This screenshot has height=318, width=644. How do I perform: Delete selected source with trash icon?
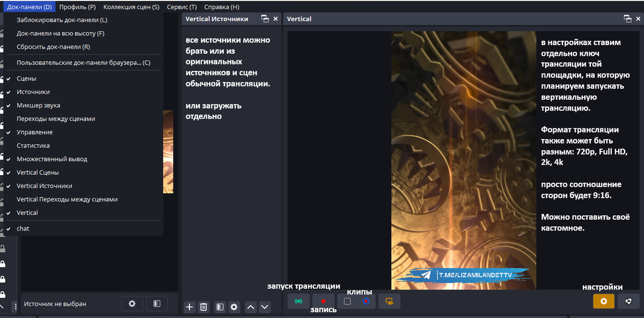point(203,307)
